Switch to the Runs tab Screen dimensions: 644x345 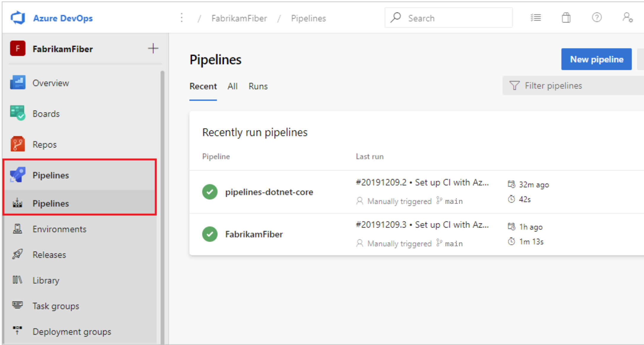258,86
